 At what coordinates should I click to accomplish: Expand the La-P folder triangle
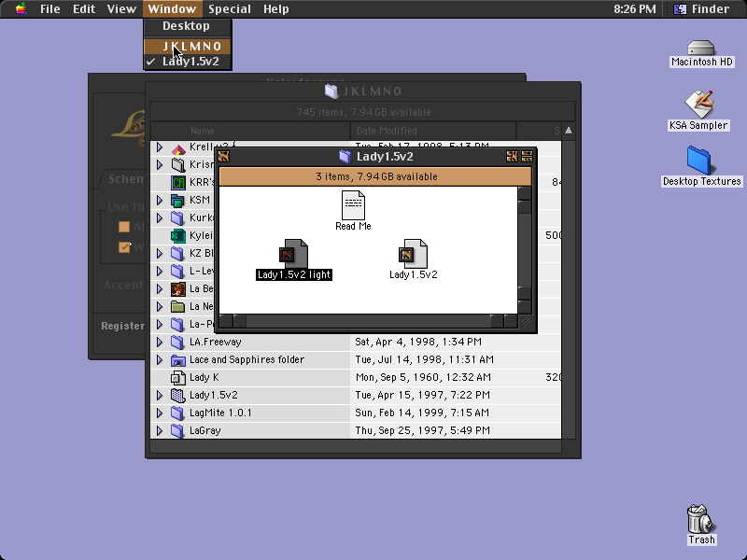(x=160, y=324)
